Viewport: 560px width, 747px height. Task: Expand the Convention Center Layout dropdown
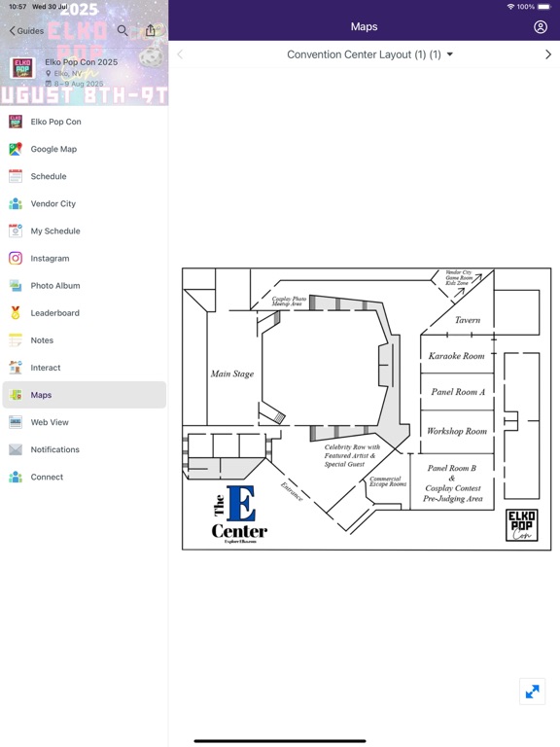click(369, 54)
